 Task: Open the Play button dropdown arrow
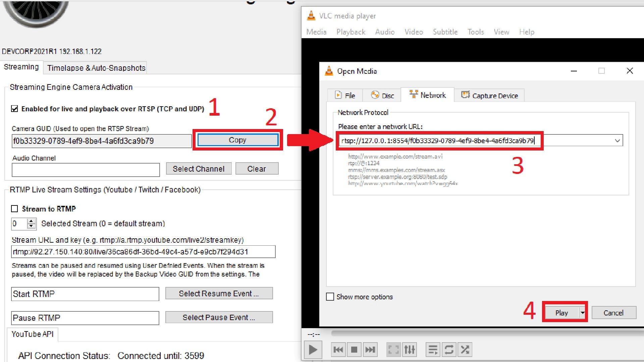[583, 313]
